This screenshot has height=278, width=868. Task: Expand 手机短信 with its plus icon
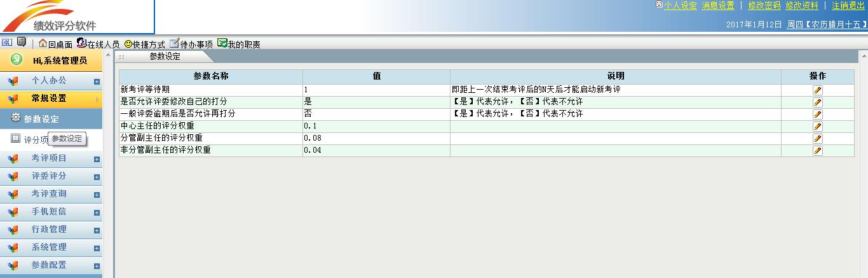coord(97,212)
